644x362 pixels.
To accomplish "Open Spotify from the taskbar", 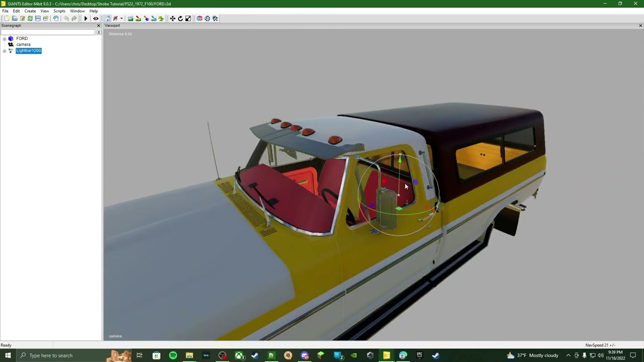I will pos(173,355).
